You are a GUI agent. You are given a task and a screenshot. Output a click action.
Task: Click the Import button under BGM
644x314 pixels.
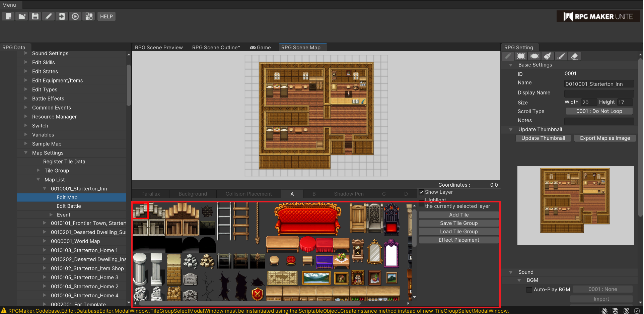[x=601, y=299]
